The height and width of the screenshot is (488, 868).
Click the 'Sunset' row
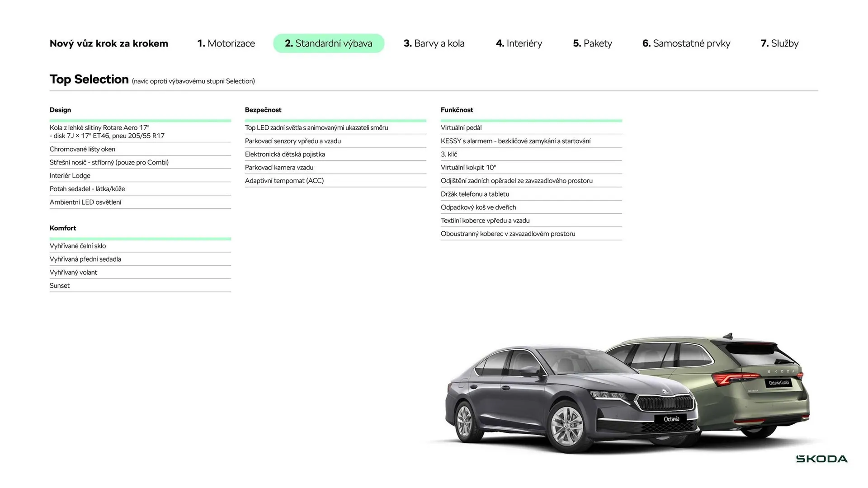(140, 286)
